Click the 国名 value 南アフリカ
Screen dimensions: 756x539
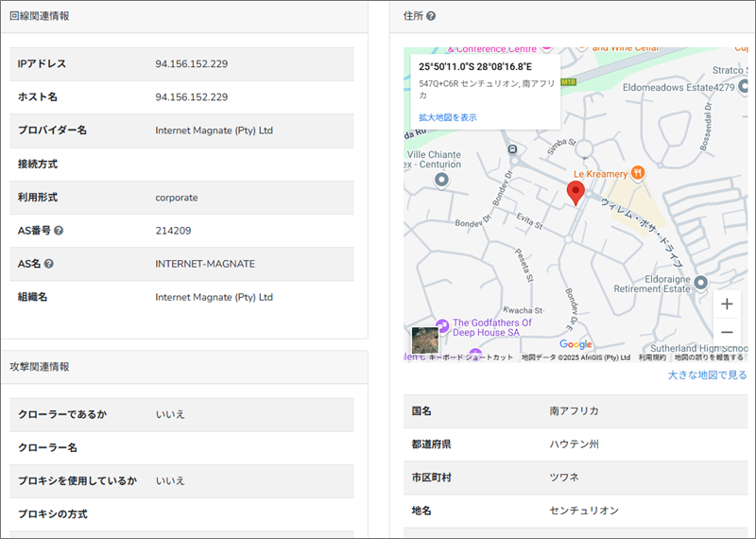click(574, 411)
